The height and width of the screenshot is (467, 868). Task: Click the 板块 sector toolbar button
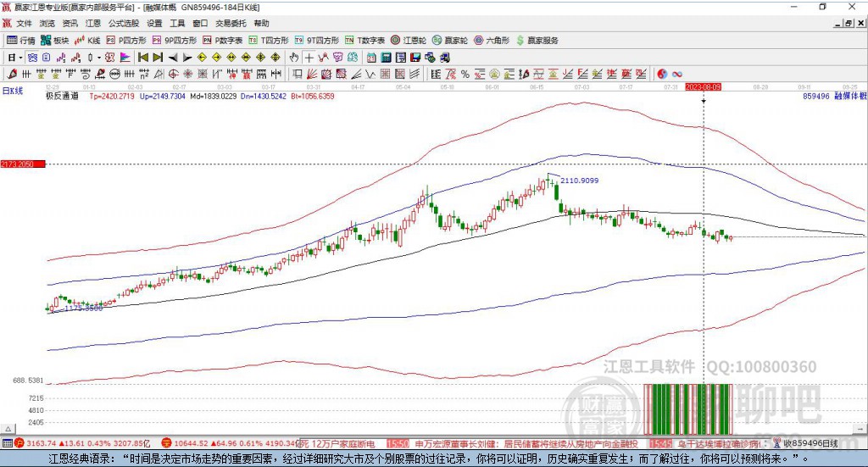[x=55, y=41]
